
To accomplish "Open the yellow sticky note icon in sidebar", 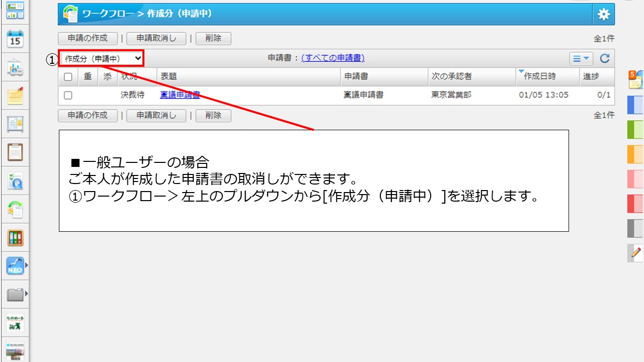I will click(x=15, y=96).
